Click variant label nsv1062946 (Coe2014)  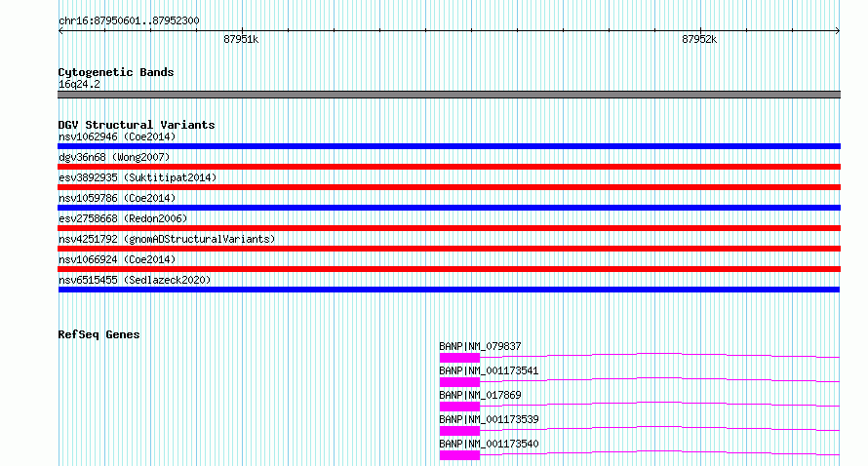(117, 136)
